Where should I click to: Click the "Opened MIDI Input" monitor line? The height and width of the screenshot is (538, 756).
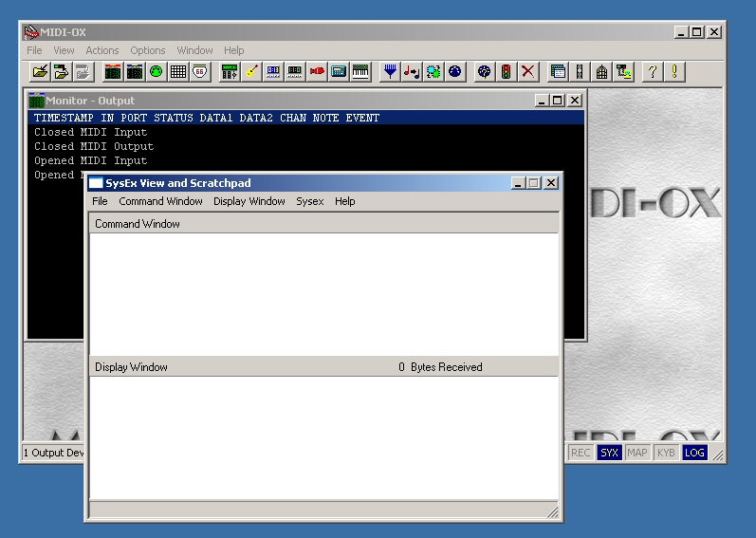pyautogui.click(x=91, y=160)
